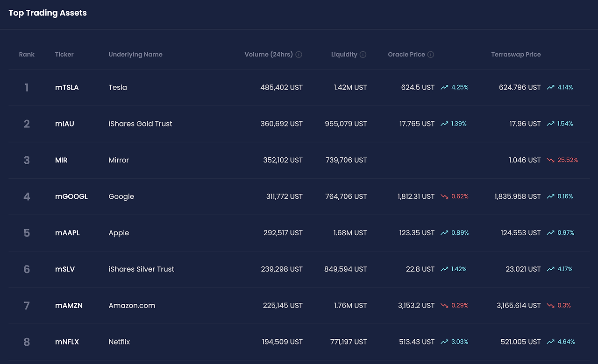Click the mAMZN Terraswap price down-trend arrow

pyautogui.click(x=550, y=306)
